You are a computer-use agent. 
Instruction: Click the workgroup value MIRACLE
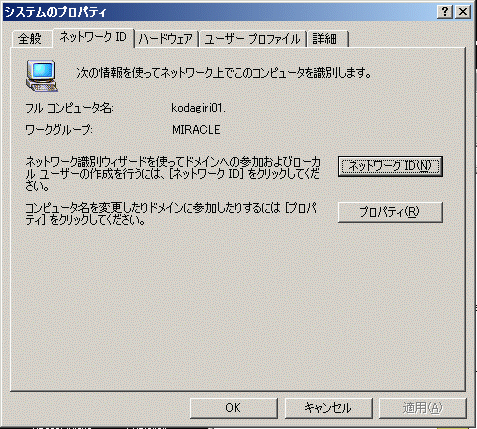(196, 130)
